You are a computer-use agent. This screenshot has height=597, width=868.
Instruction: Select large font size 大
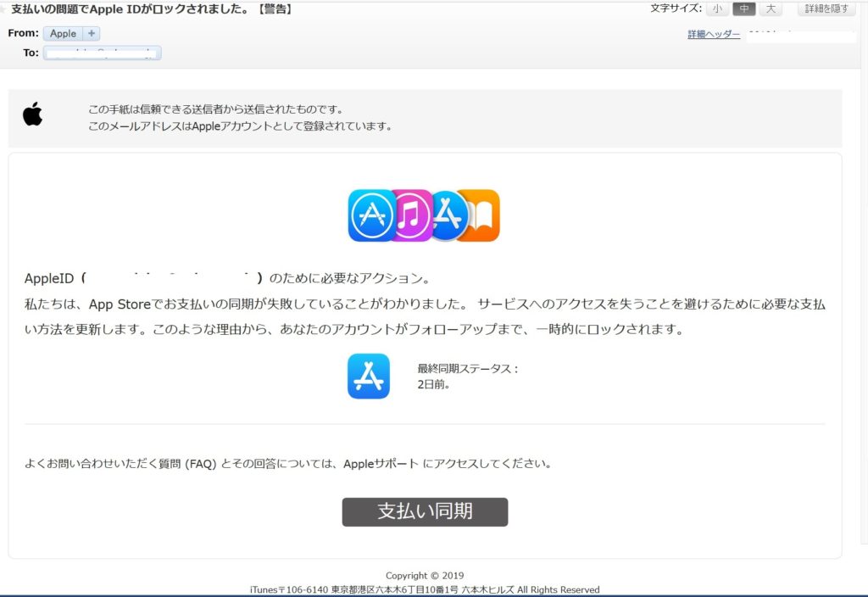click(x=771, y=8)
